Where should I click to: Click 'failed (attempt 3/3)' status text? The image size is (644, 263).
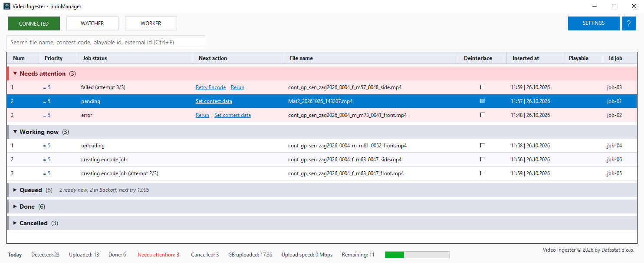(103, 87)
